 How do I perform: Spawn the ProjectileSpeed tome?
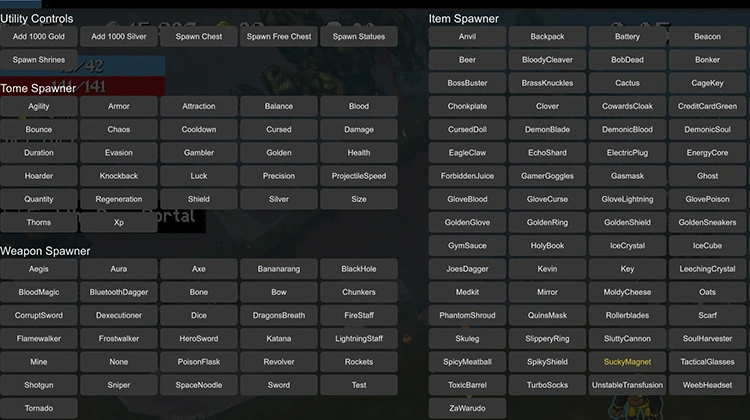tap(359, 176)
